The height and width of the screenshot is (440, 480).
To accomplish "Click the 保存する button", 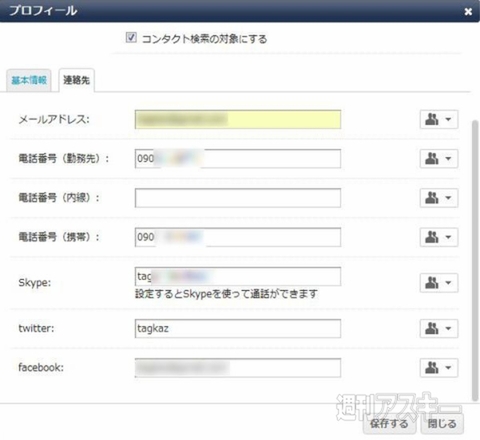I will [389, 424].
